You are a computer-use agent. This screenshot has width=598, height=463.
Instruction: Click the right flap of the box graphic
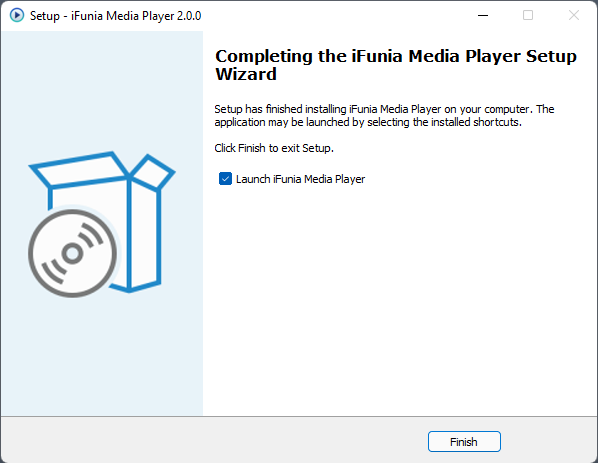tap(153, 172)
